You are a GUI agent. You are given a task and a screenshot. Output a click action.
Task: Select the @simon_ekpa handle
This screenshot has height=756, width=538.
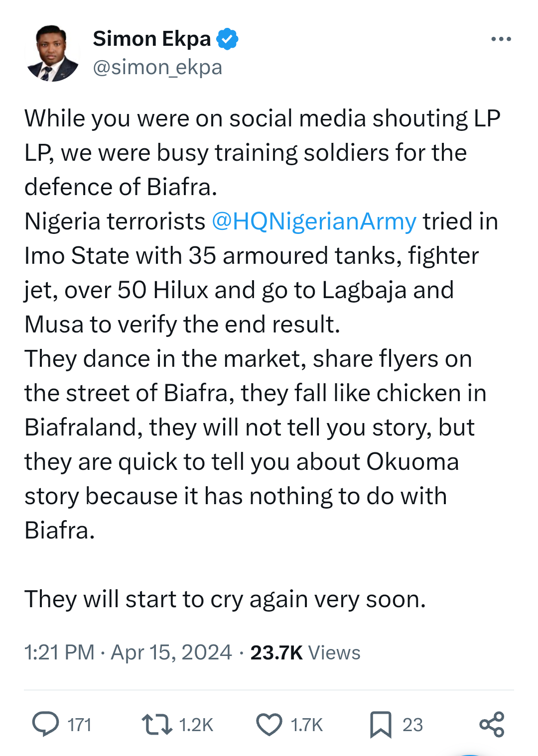157,67
